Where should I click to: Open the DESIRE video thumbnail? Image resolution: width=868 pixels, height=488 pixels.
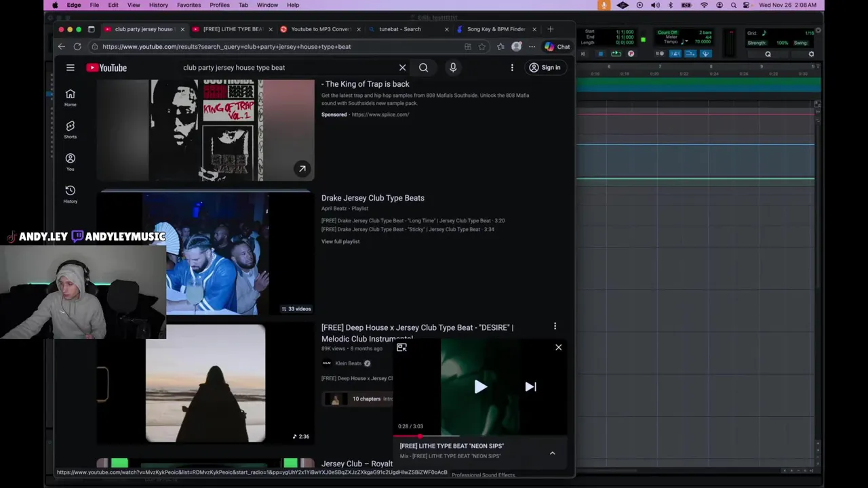[x=205, y=383]
